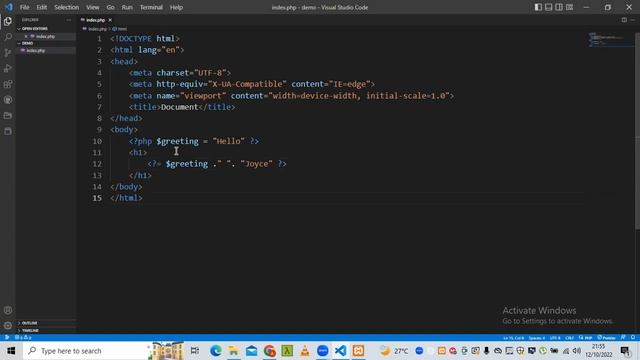Select index.php under DEMO folder
640x360 pixels.
[36, 51]
